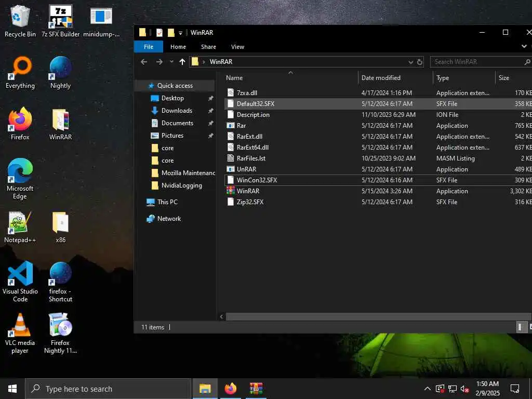The height and width of the screenshot is (399, 532).
Task: Open the WinRAR folder desktop icon
Action: pos(60,124)
